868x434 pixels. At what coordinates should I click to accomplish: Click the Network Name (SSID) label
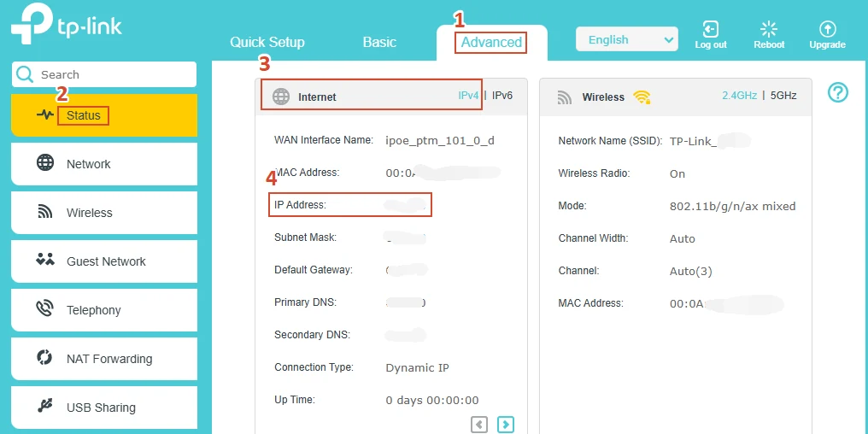pyautogui.click(x=611, y=141)
